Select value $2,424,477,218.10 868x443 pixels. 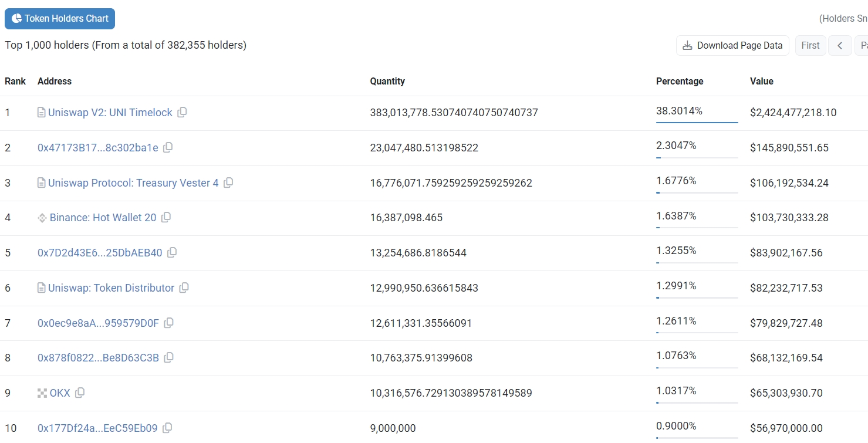793,112
